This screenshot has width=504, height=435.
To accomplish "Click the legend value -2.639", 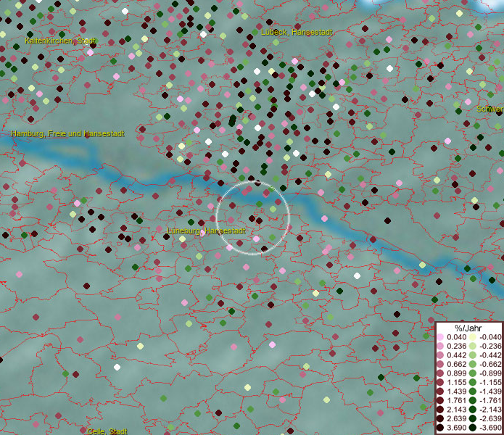I will (x=490, y=418).
